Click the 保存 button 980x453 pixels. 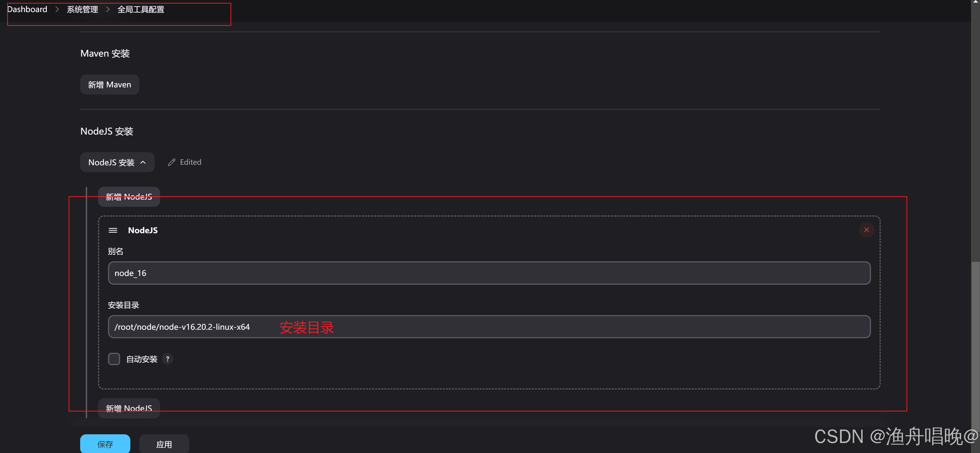pyautogui.click(x=105, y=444)
